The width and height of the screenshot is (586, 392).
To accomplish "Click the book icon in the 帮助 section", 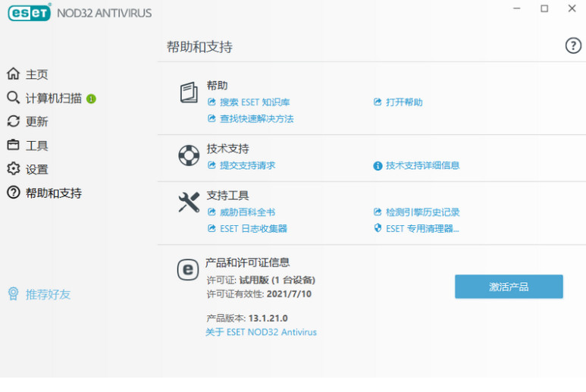I will tap(189, 93).
